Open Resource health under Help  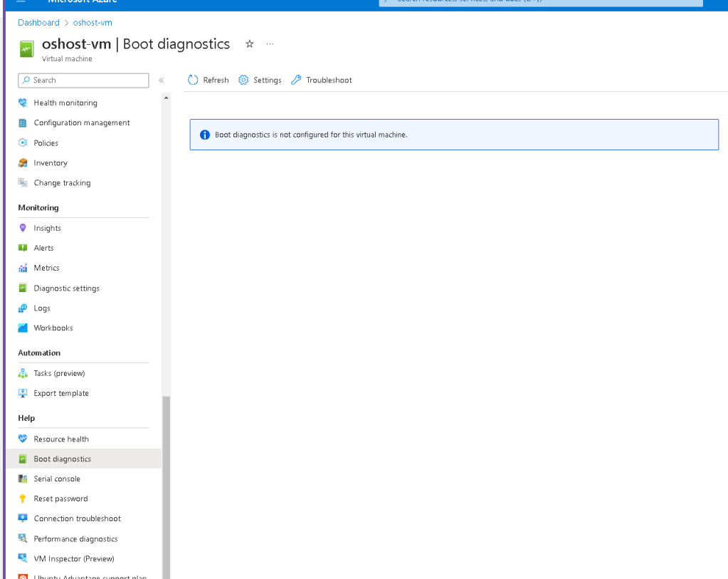61,439
